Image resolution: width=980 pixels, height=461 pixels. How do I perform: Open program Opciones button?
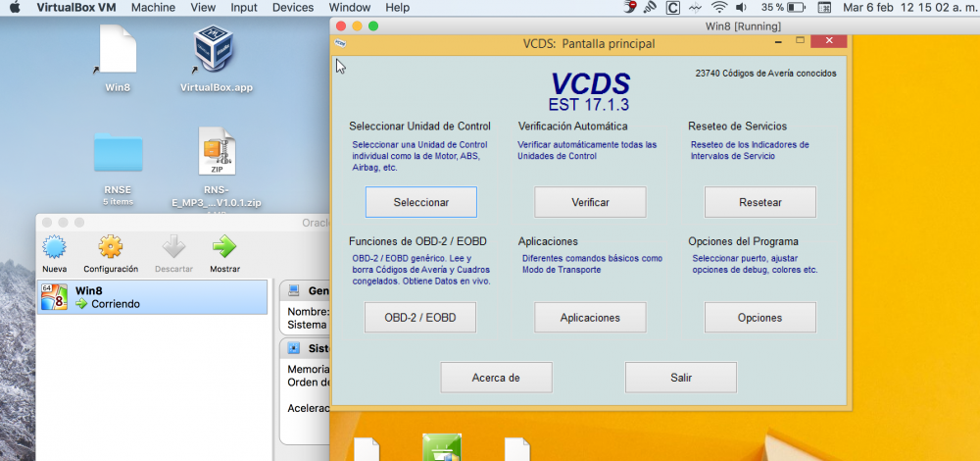[760, 317]
